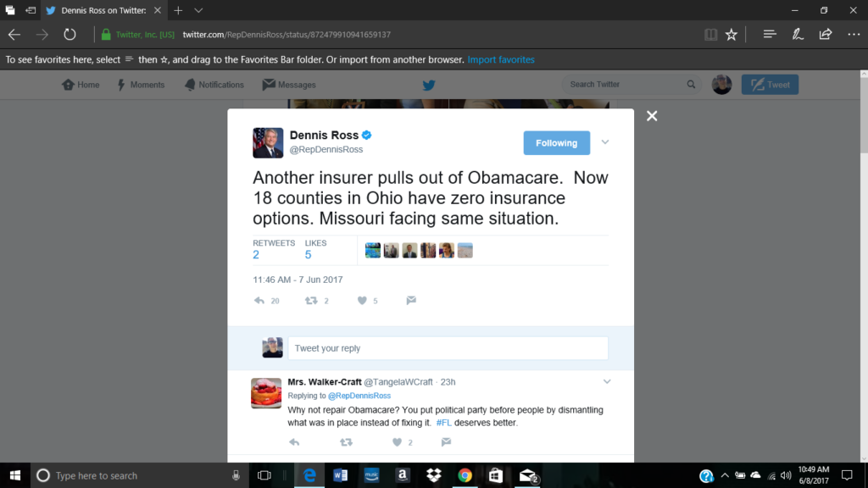This screenshot has width=868, height=488.
Task: Open Google Chrome from the taskbar
Action: click(x=465, y=475)
